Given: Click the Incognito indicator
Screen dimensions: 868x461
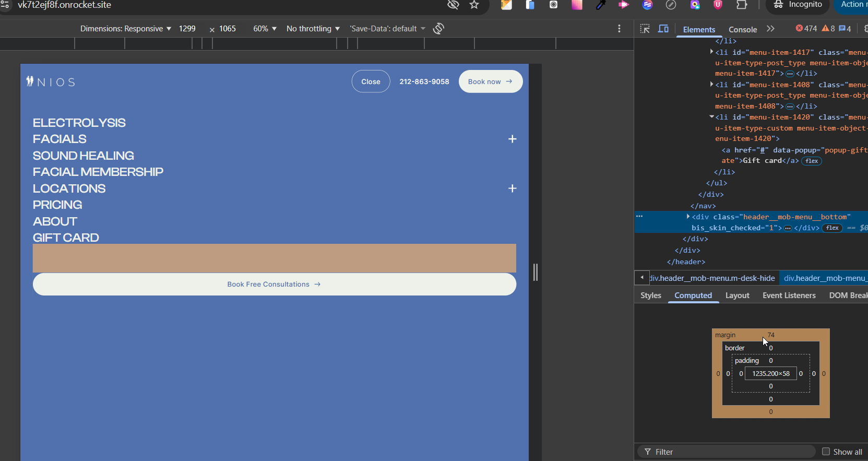Looking at the screenshot, I should 798,5.
